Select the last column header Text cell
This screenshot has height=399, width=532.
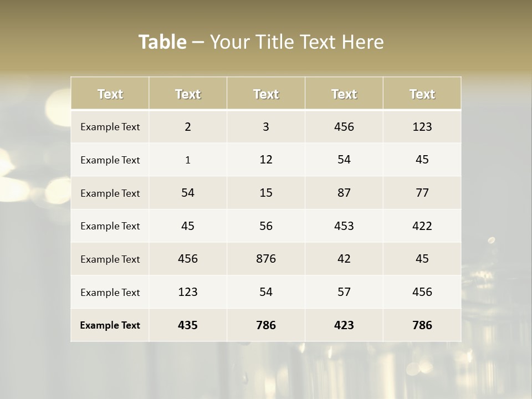click(422, 94)
